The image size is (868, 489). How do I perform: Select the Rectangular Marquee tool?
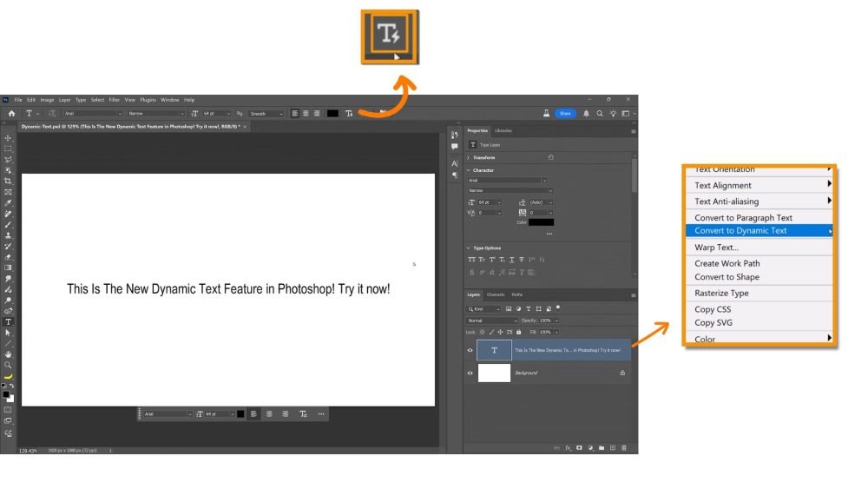tap(8, 149)
